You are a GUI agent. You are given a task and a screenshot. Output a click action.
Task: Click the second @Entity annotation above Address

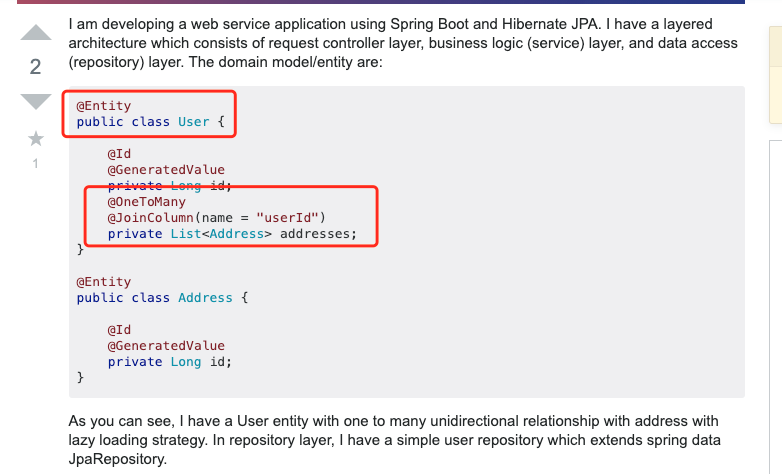103,282
